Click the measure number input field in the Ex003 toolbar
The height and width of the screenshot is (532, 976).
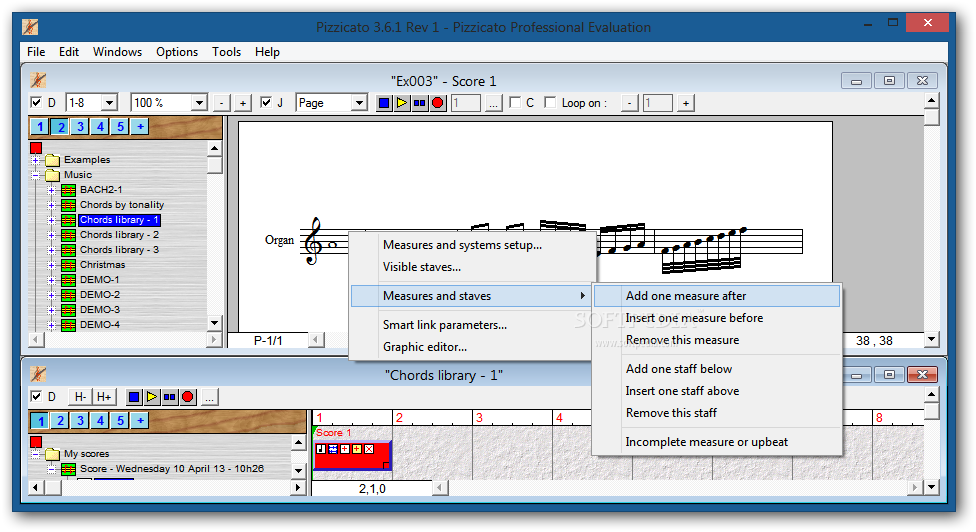[466, 103]
